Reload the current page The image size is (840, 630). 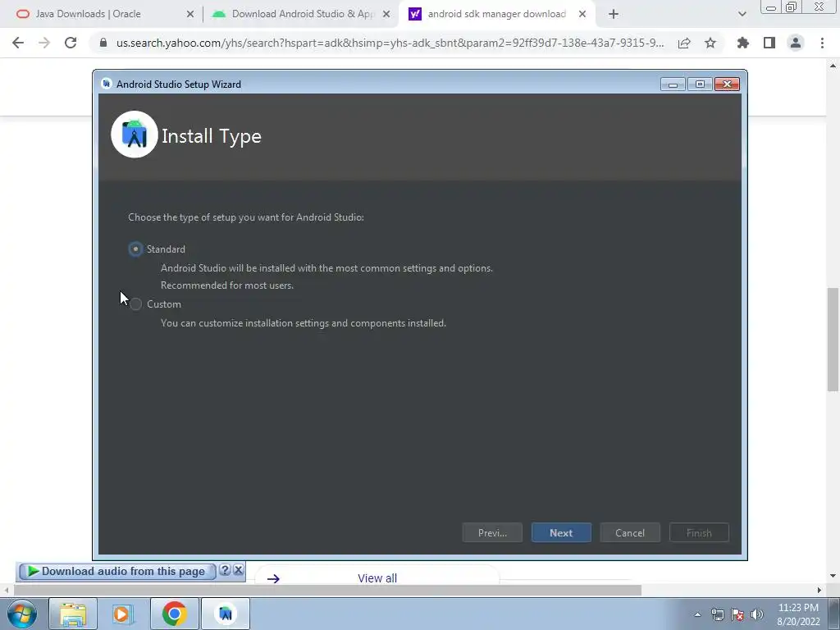tap(71, 43)
